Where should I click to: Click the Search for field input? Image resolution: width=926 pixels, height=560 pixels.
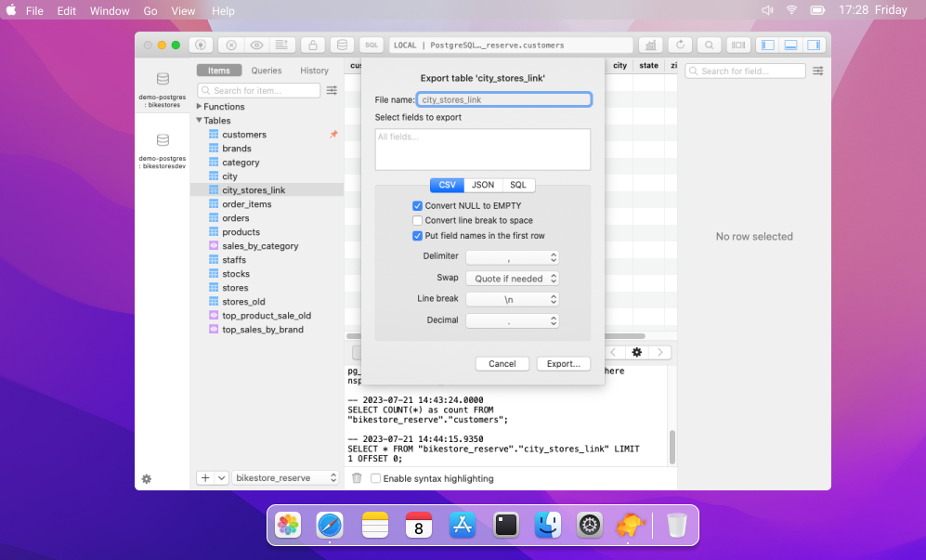click(x=745, y=71)
